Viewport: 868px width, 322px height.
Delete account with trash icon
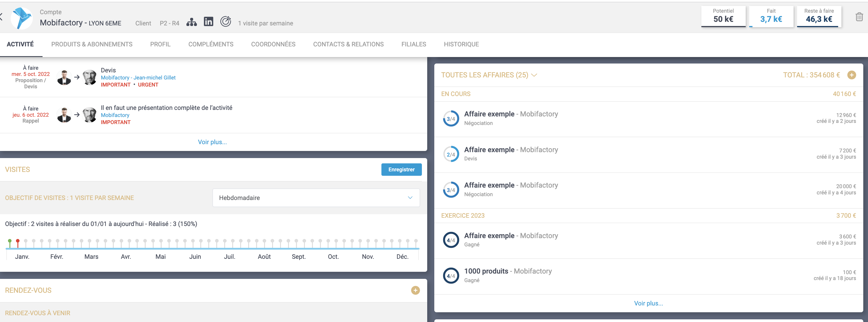pyautogui.click(x=859, y=17)
